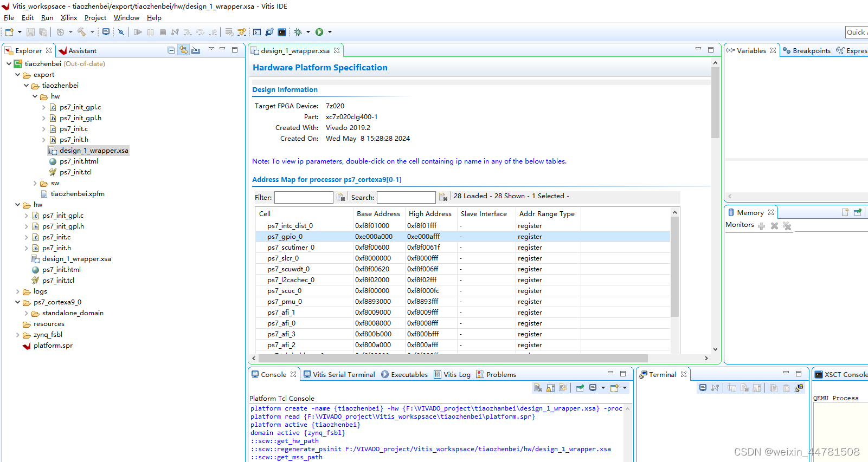Select the ps7_slcr_0 table row
This screenshot has height=462, width=868.
(462, 258)
